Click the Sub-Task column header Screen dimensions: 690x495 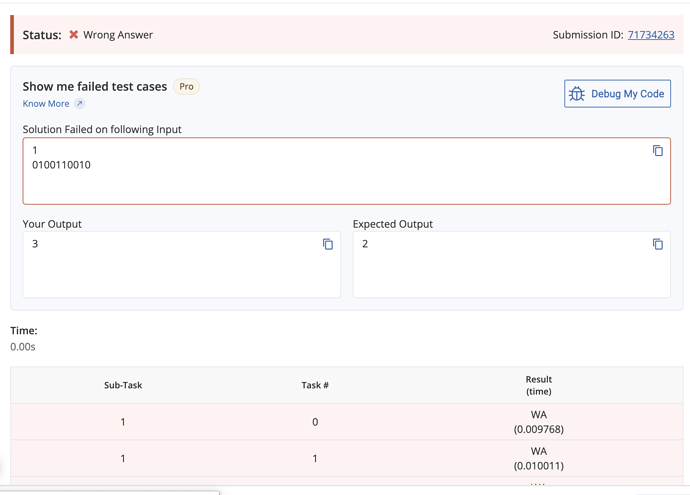click(x=123, y=385)
